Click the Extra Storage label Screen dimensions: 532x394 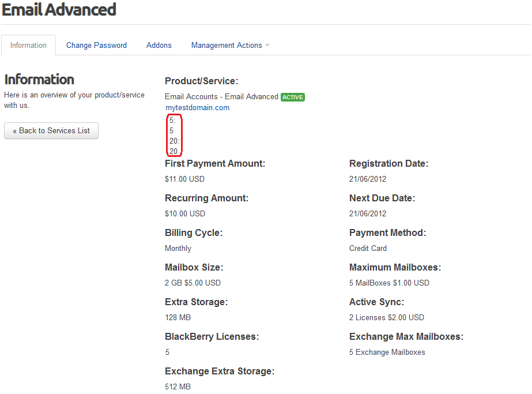tap(197, 302)
